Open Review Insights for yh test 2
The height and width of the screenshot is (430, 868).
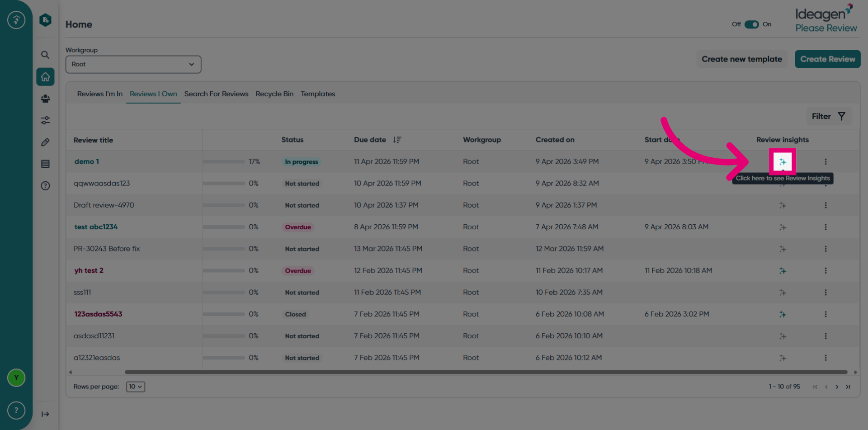(x=783, y=270)
